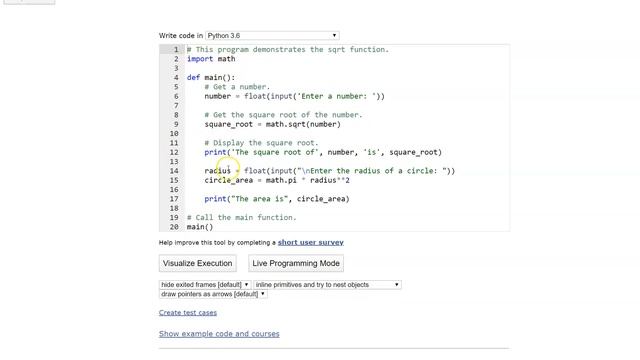640x360 pixels.
Task: Click the Visualize Execution button
Action: pos(198,263)
